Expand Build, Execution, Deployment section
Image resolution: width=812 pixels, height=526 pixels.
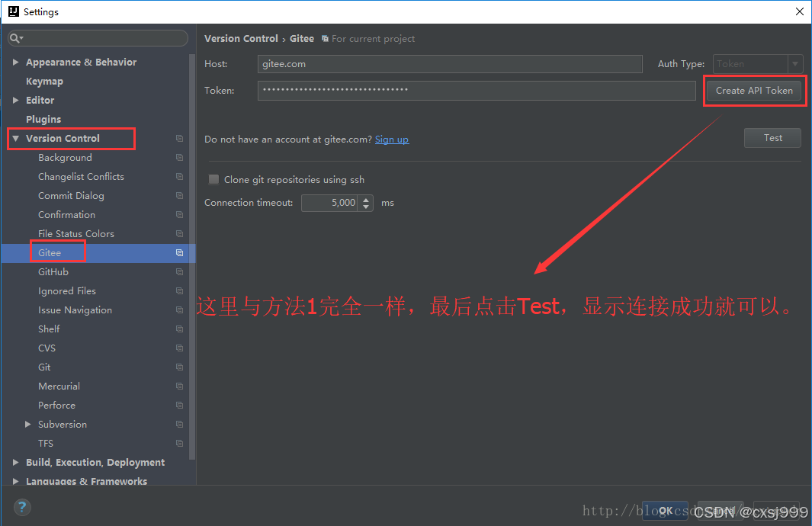click(15, 462)
